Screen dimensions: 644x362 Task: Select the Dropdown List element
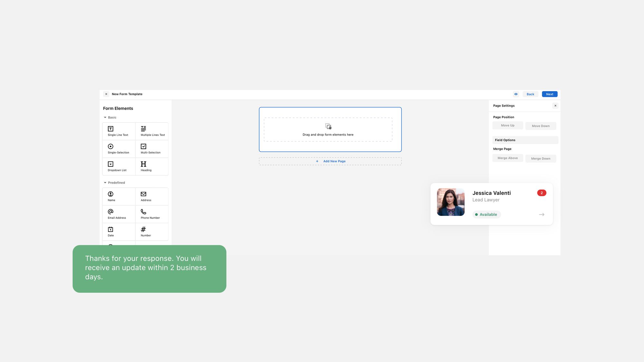118,166
